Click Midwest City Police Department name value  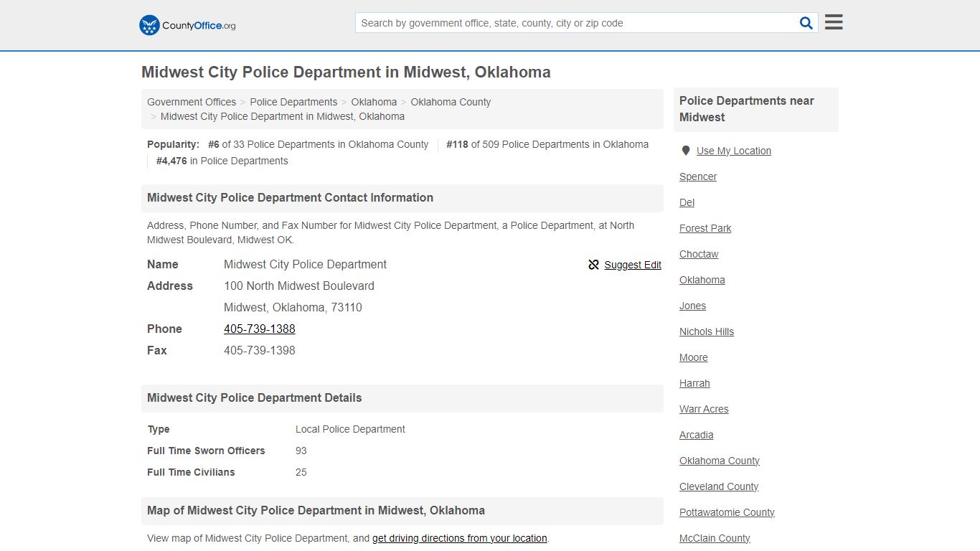tap(305, 264)
